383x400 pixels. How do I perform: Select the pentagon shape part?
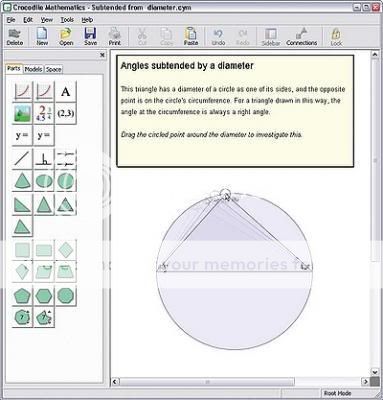[22, 295]
